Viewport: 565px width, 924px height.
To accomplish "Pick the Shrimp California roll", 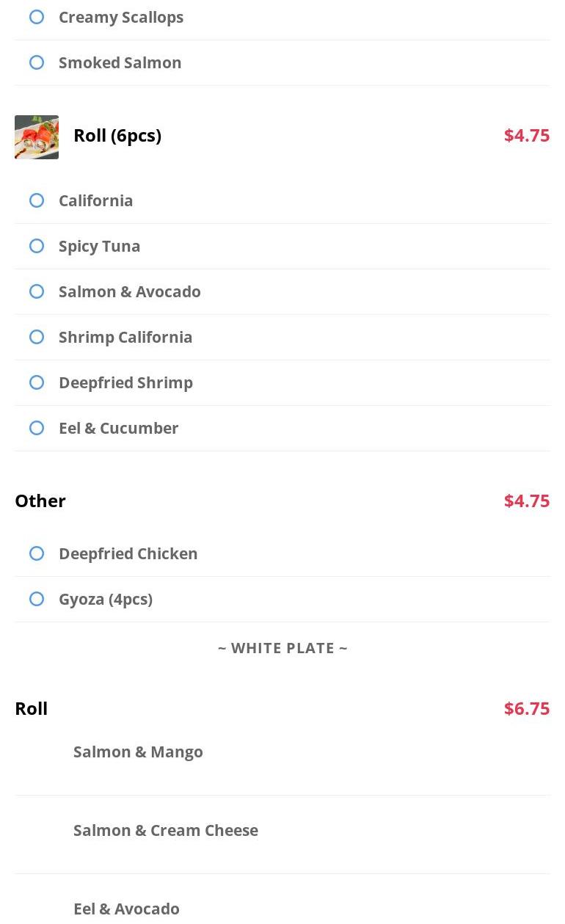I will point(37,337).
